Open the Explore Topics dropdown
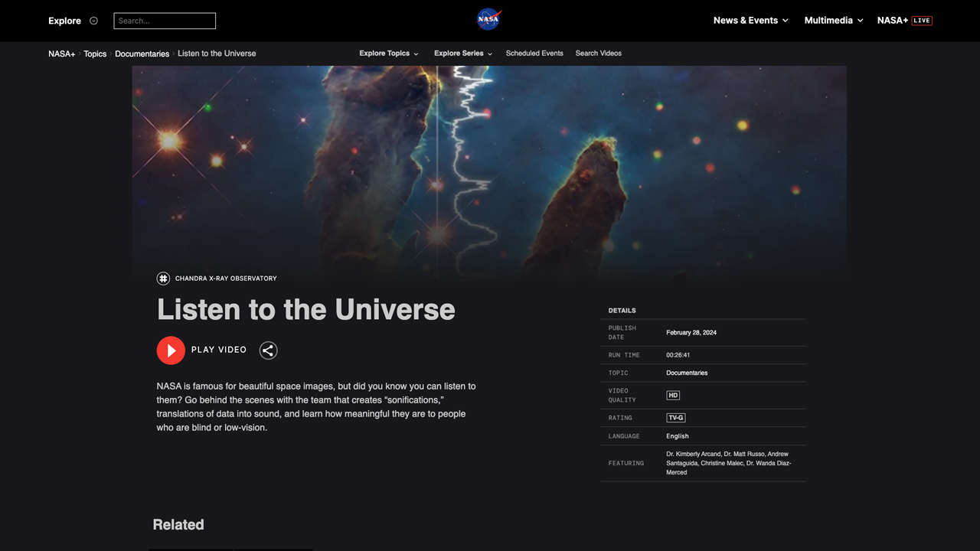Viewport: 980px width, 551px height. pos(389,54)
